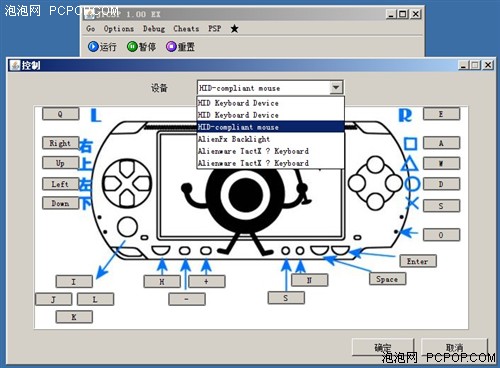Click the Java icon in the 控制 title bar
Screen dimensions: 500x368
coord(15,65)
